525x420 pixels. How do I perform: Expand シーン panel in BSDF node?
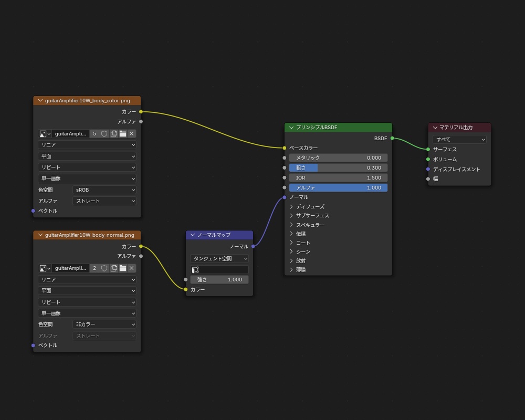point(291,251)
